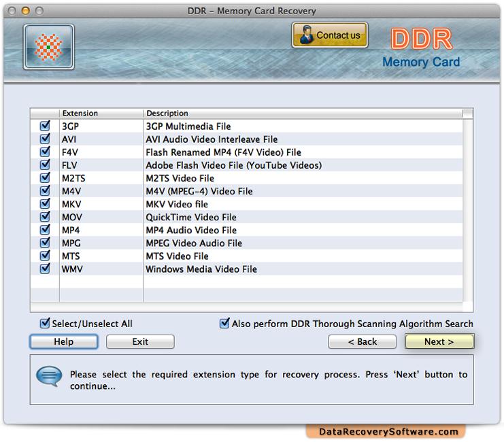Click the FLV extension cell
The width and height of the screenshot is (504, 442).
(101, 165)
